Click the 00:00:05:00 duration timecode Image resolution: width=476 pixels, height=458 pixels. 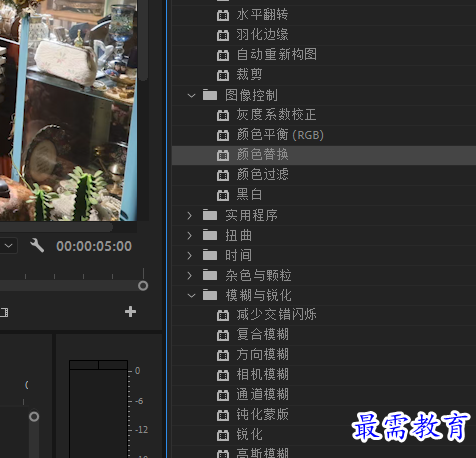point(94,246)
